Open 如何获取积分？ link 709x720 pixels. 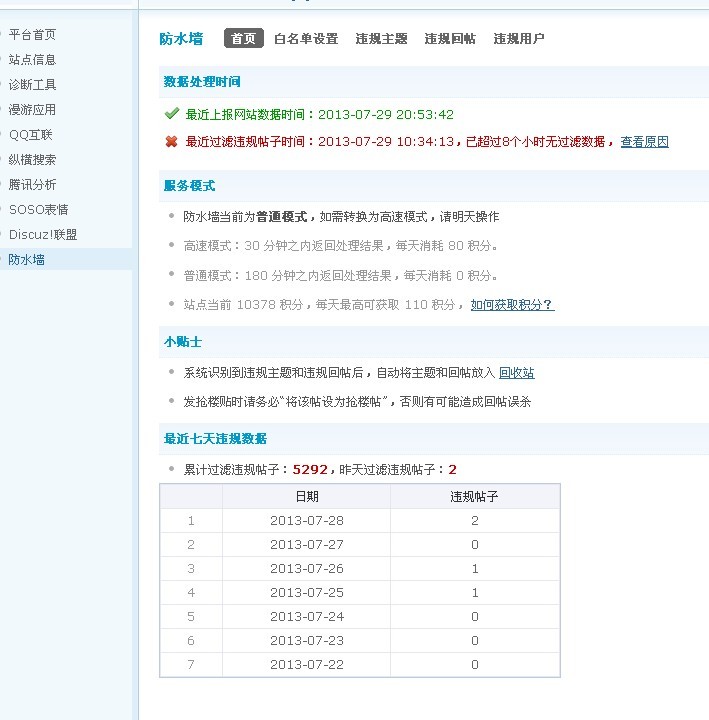[x=512, y=304]
